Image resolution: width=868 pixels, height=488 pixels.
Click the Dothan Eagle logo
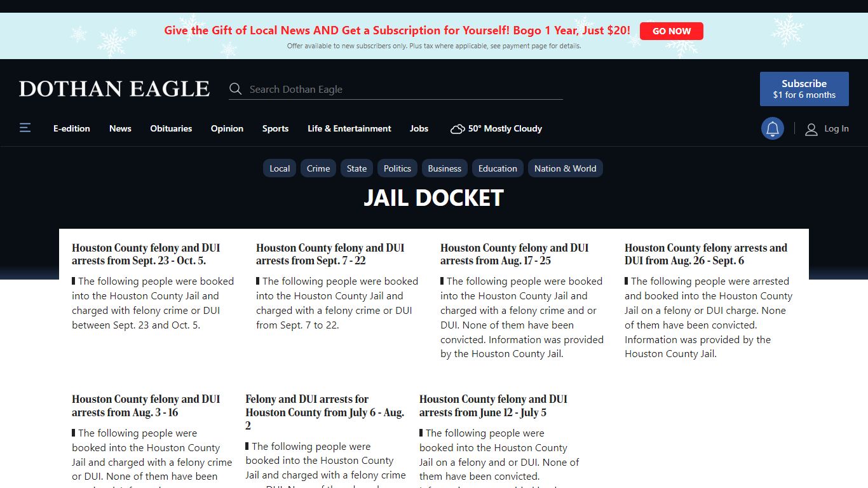click(114, 89)
